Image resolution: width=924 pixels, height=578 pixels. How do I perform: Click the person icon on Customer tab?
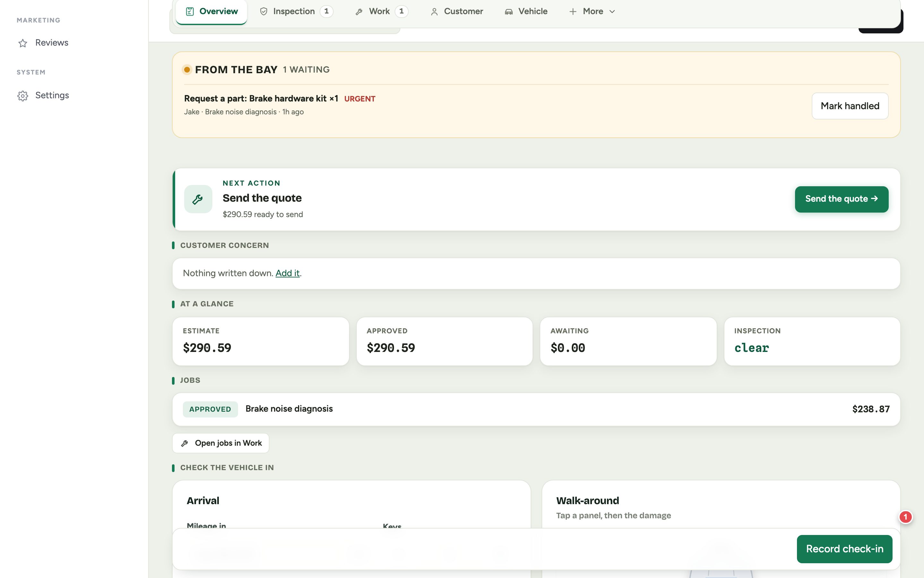pos(434,12)
